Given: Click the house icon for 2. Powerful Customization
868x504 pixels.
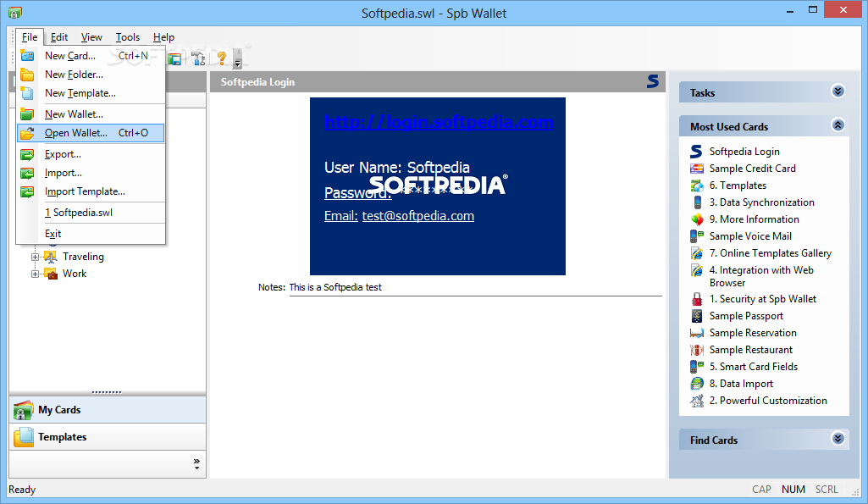Looking at the screenshot, I should (696, 401).
